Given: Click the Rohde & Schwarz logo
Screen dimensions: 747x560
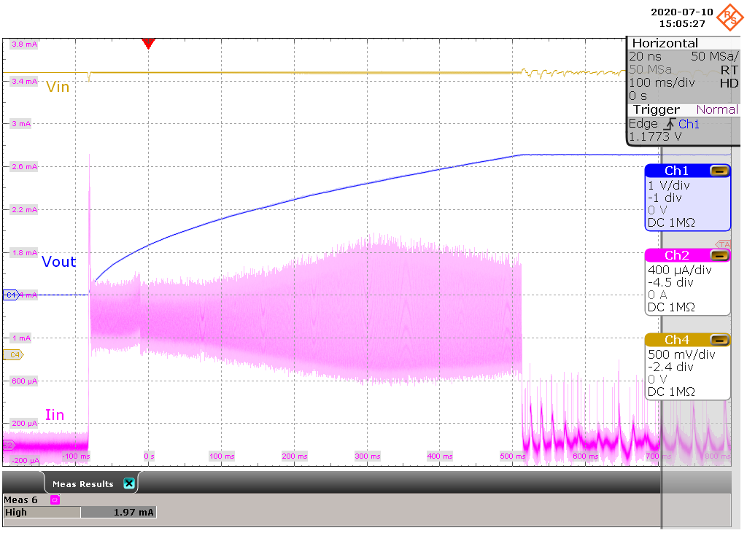Looking at the screenshot, I should tap(729, 16).
